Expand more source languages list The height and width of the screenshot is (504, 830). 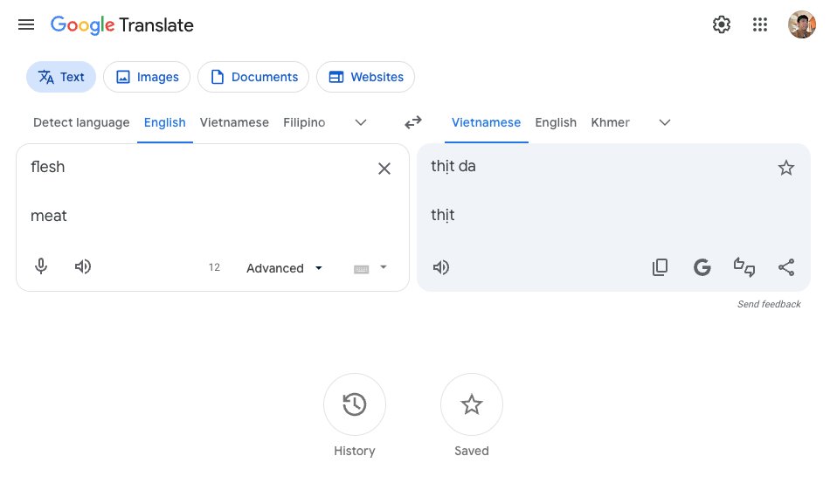[361, 122]
